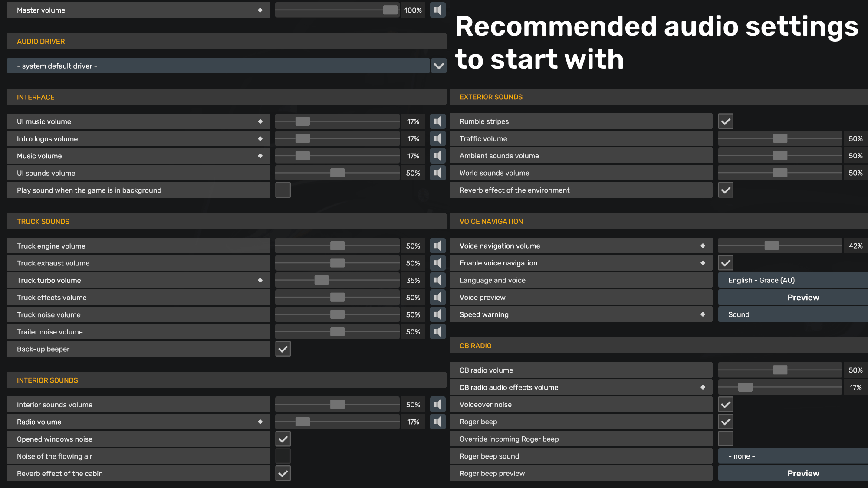Viewport: 868px width, 488px height.
Task: Open the Speed warning Sound dropdown
Action: [793, 314]
